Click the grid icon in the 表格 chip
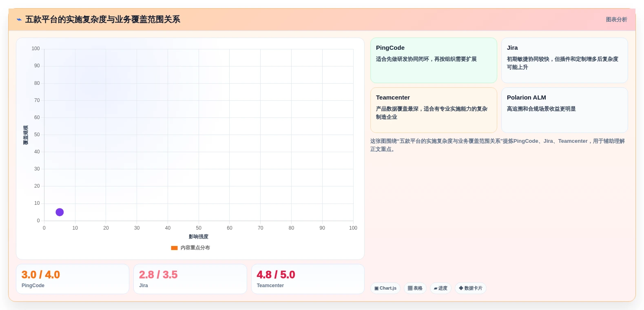 click(410, 288)
